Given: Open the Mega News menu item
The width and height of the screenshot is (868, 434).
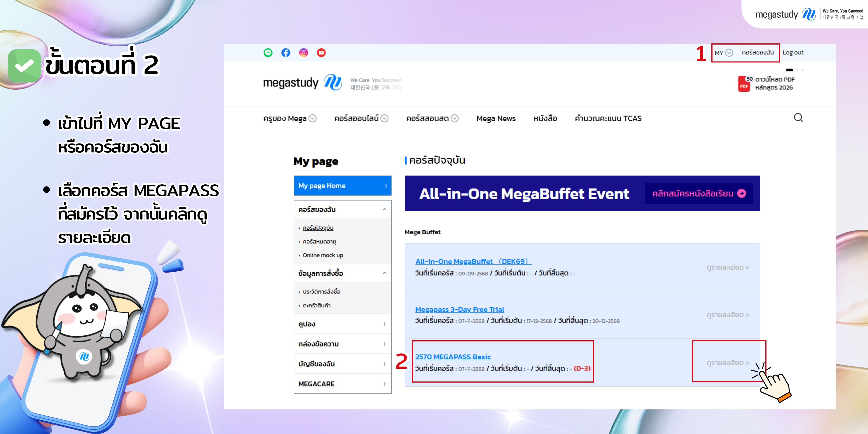Looking at the screenshot, I should point(496,119).
